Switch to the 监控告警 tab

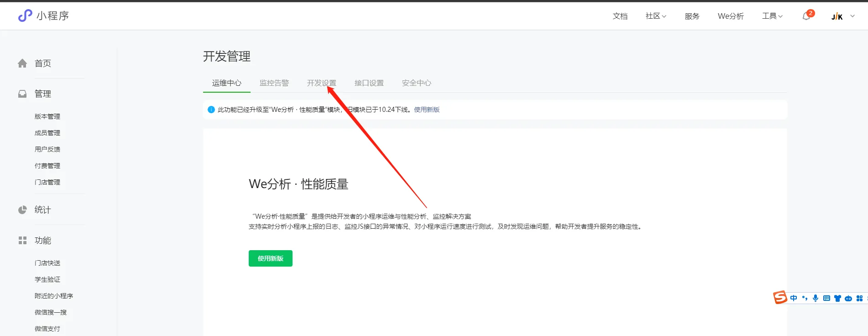(274, 83)
